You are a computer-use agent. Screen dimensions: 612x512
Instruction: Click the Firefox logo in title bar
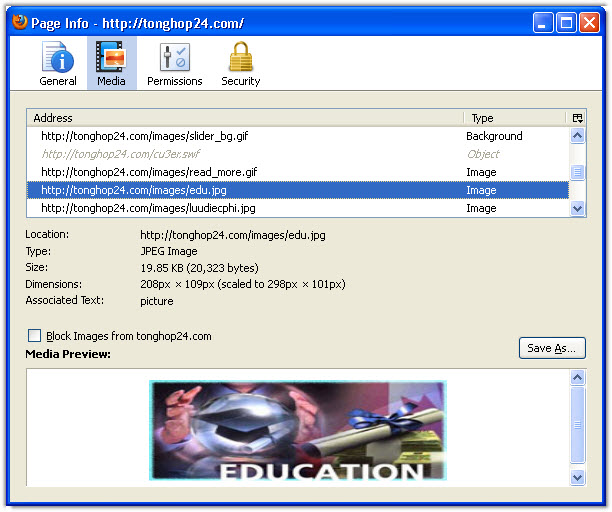click(x=20, y=22)
